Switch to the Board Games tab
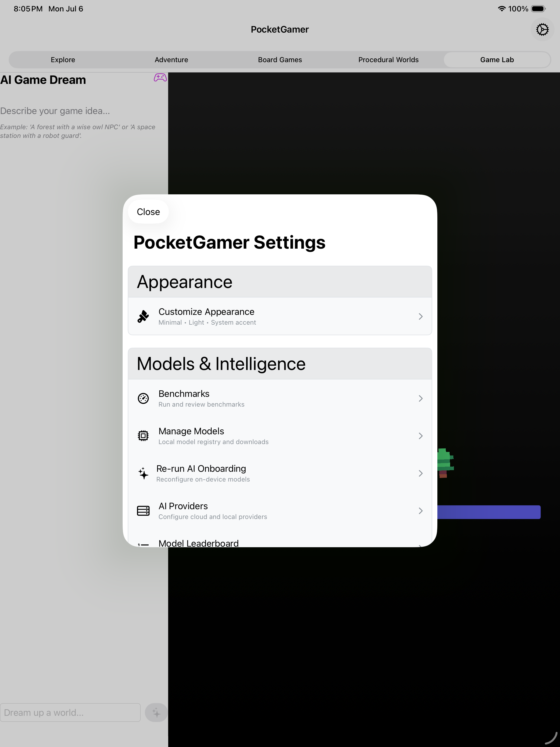The height and width of the screenshot is (747, 560). 280,60
